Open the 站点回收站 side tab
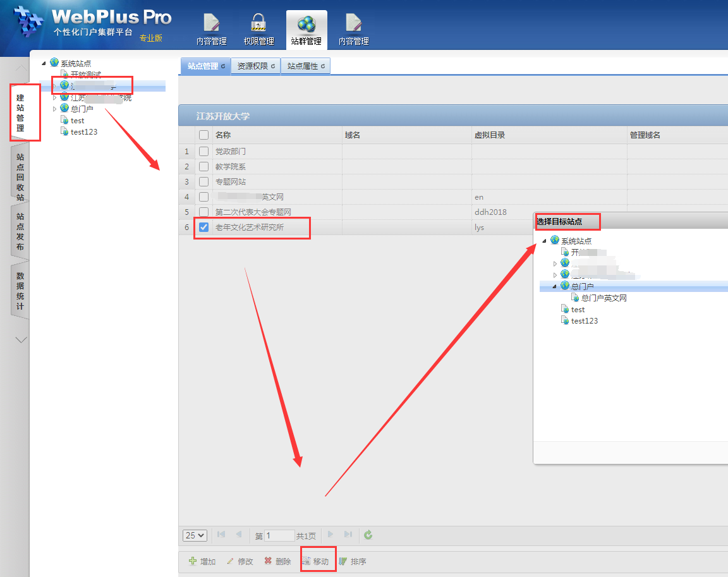The width and height of the screenshot is (728, 577). pos(20,176)
